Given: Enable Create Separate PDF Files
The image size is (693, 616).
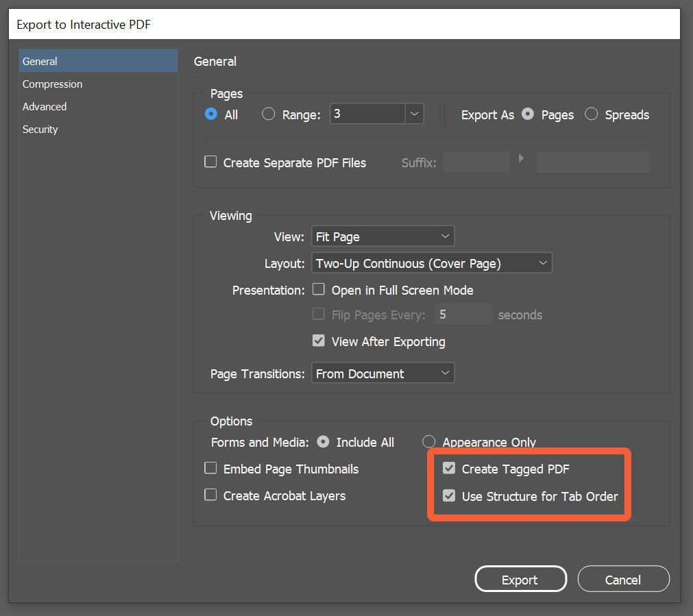Looking at the screenshot, I should pyautogui.click(x=210, y=162).
